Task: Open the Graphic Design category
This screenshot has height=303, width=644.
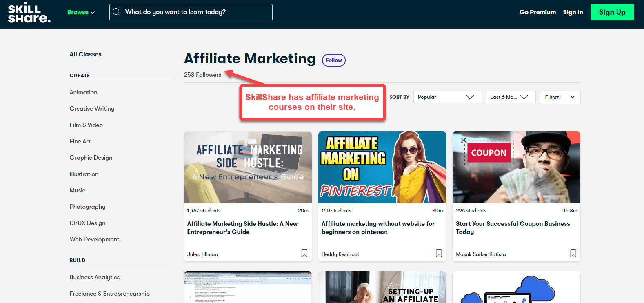Action: [91, 158]
